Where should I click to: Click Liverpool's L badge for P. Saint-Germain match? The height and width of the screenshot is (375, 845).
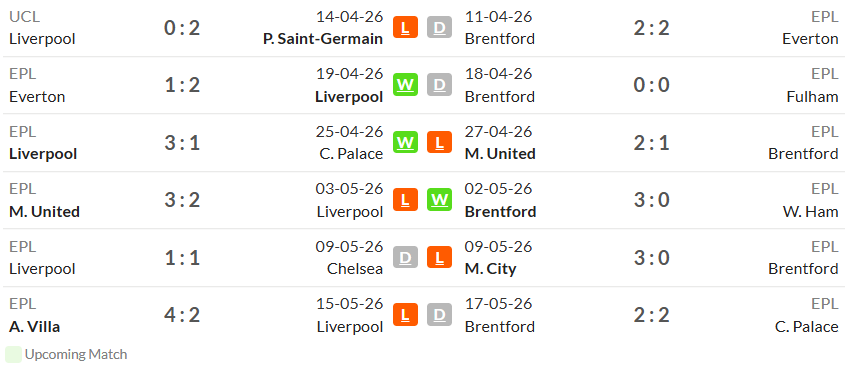coord(405,27)
